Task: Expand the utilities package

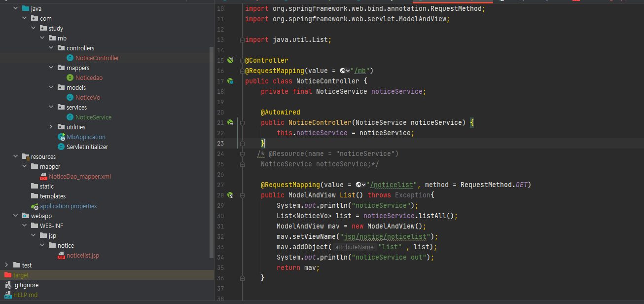Action: [x=51, y=127]
